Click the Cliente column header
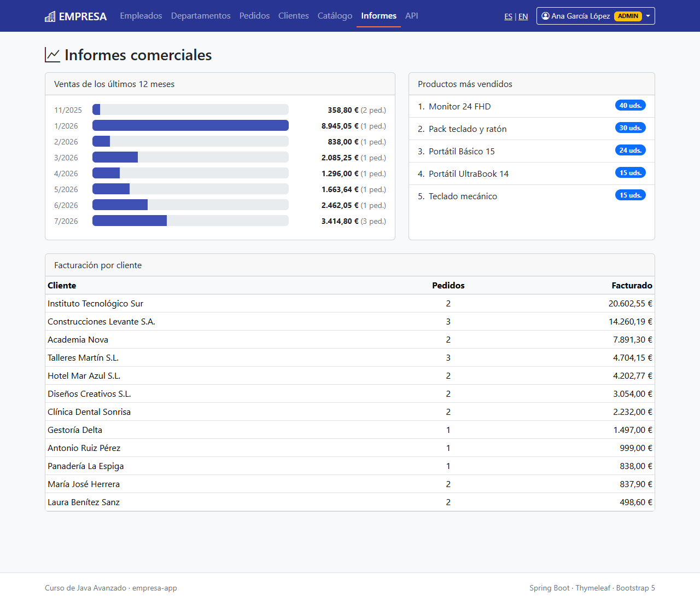700x602 pixels. click(62, 285)
